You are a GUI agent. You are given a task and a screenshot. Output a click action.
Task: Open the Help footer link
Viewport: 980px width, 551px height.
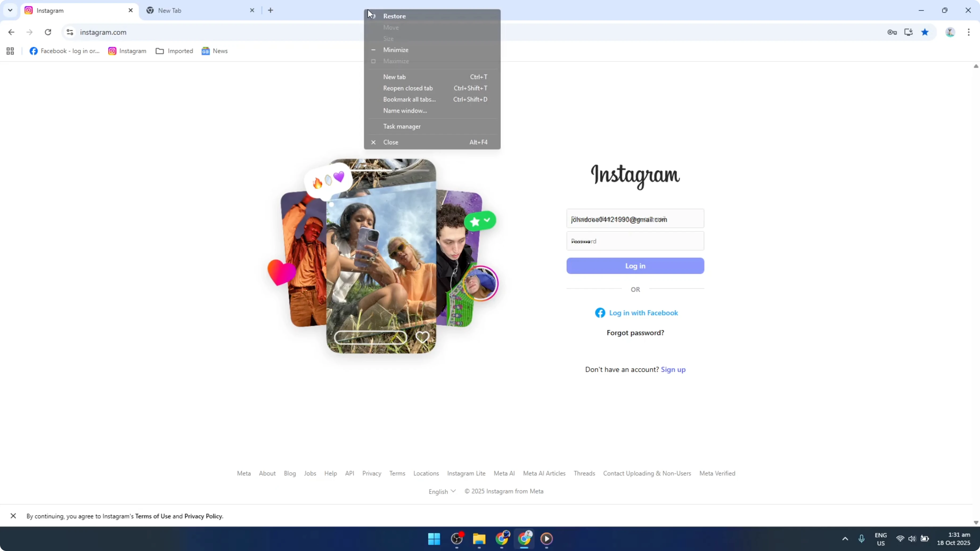coord(330,474)
